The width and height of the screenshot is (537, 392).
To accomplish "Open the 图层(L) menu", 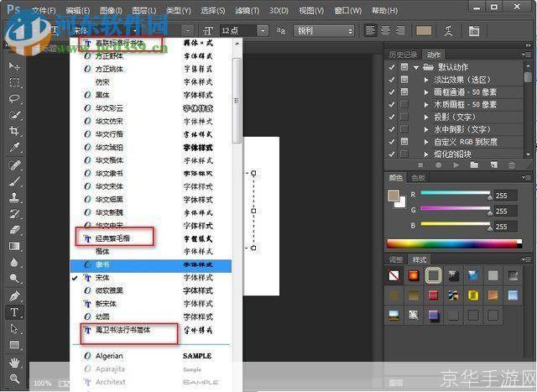I will [x=143, y=11].
